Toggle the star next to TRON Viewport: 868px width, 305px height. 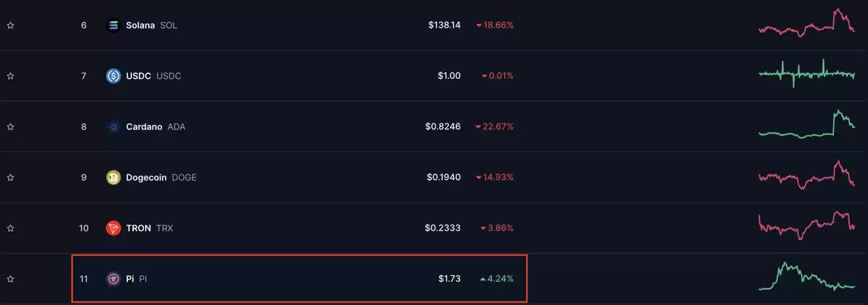click(10, 228)
